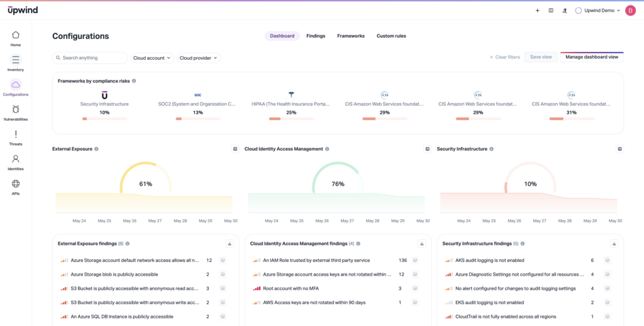
Task: Click the plus icon in top bar
Action: click(x=537, y=11)
